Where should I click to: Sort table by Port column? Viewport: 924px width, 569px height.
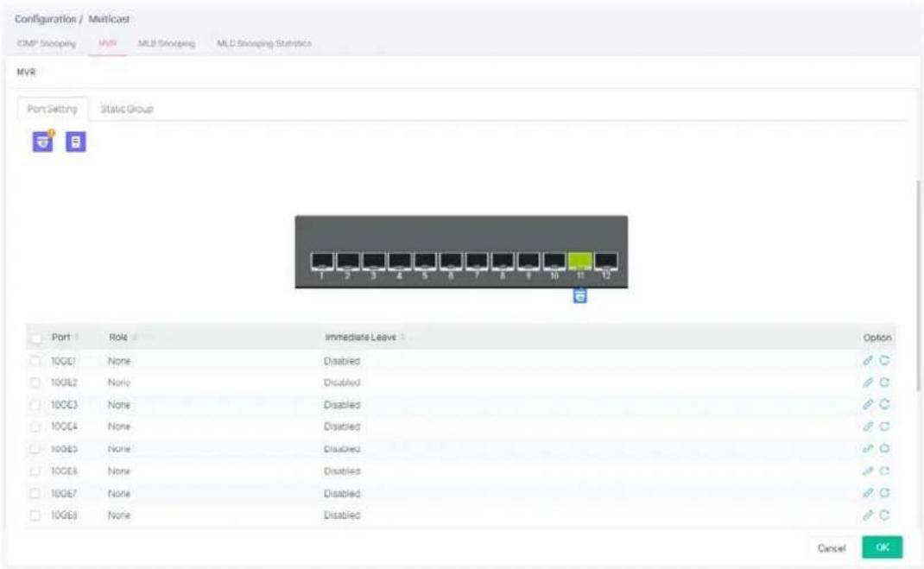coord(77,338)
